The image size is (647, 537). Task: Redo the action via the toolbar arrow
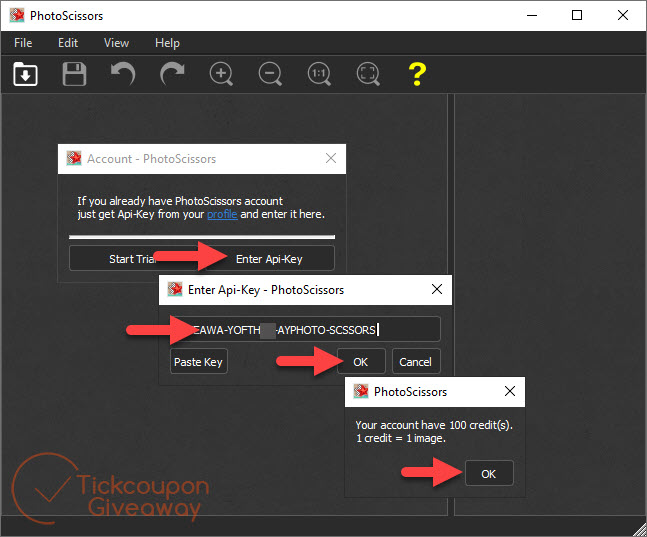pos(172,74)
